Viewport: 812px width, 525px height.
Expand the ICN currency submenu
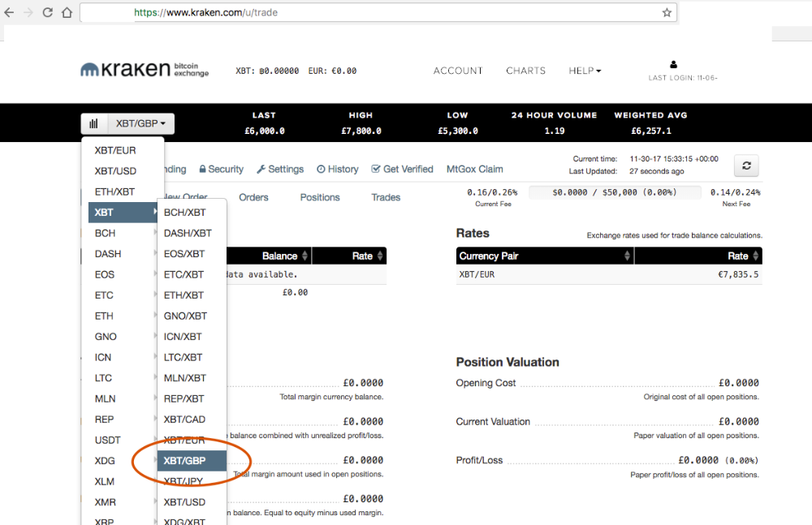tap(123, 358)
